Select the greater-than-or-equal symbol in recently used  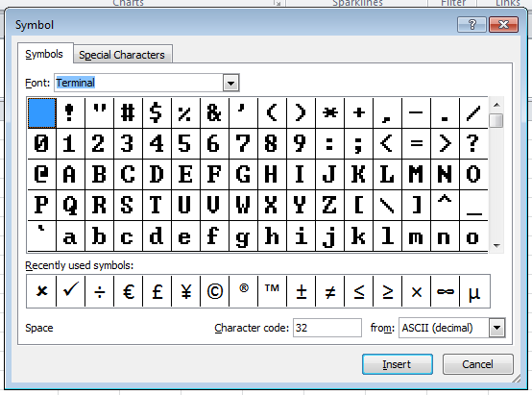(387, 291)
